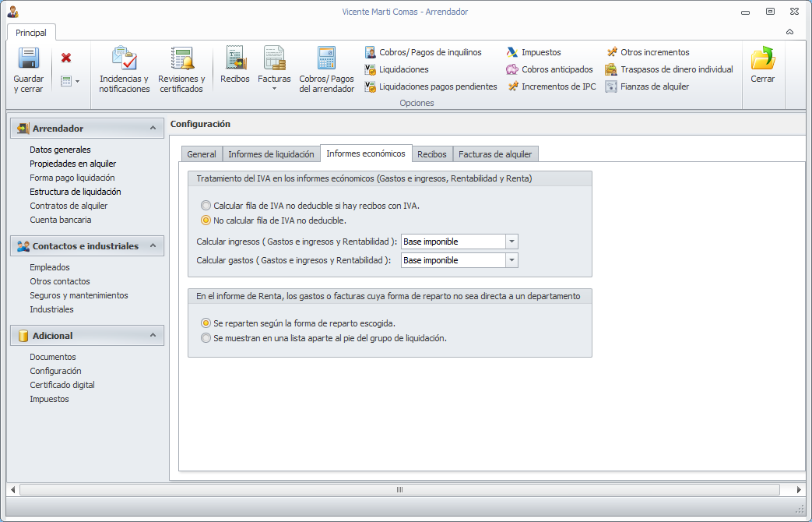812x522 pixels.
Task: Click the scroll left arrow
Action: tap(13, 489)
